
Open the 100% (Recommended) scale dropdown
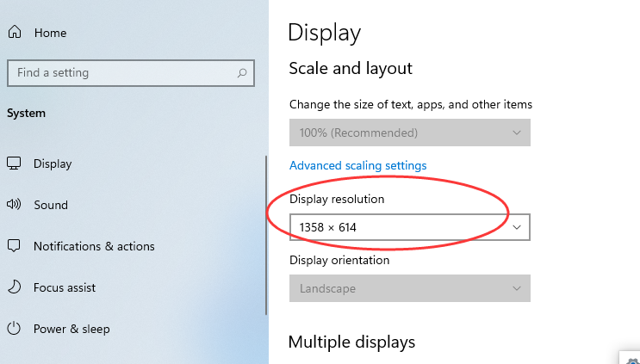409,133
